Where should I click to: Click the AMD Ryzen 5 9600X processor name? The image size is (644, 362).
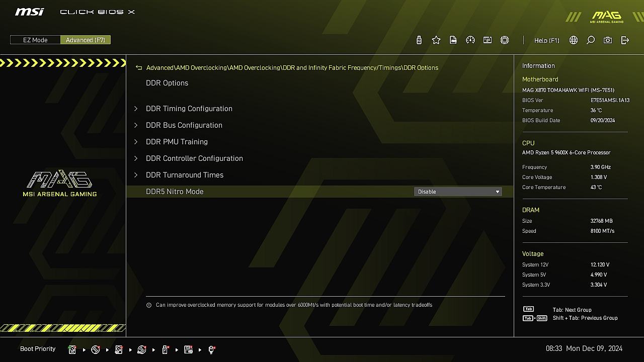(567, 153)
